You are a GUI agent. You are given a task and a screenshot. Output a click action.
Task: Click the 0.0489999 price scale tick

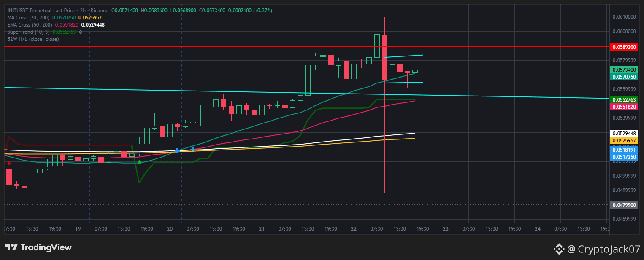click(x=624, y=190)
